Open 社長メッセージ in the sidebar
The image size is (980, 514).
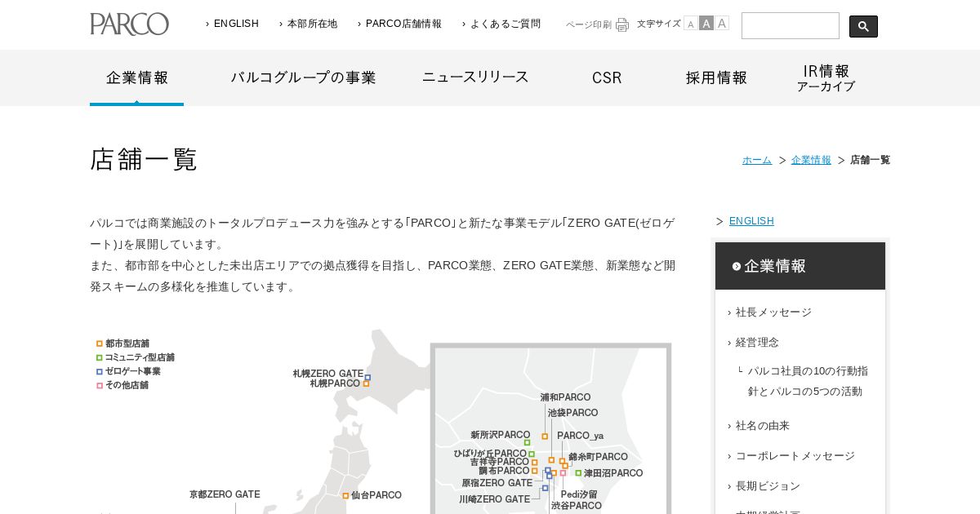point(773,312)
